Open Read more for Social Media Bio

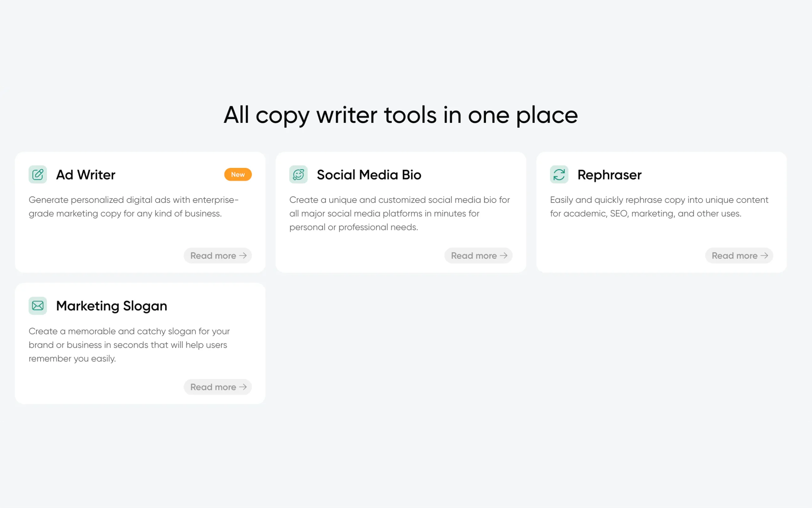click(x=478, y=256)
